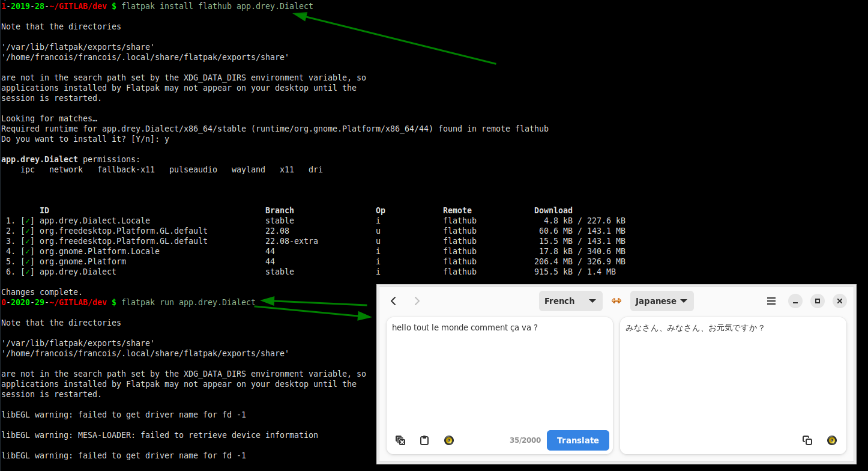
Task: Click inside the Japanese translation output
Action: [732, 372]
